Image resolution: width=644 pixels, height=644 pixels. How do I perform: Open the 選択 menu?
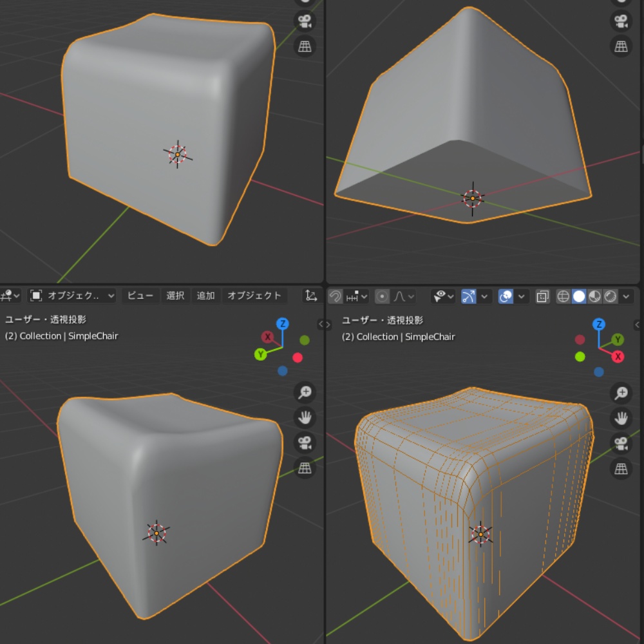tap(175, 296)
